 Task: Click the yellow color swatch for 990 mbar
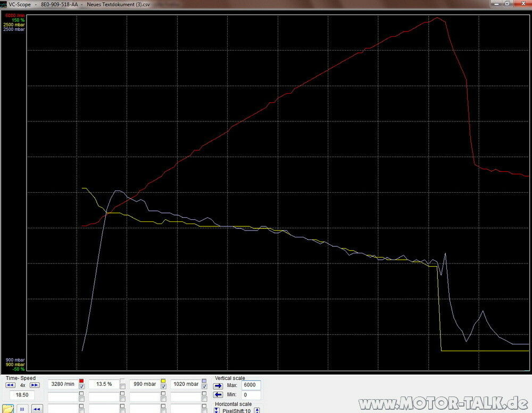163,381
